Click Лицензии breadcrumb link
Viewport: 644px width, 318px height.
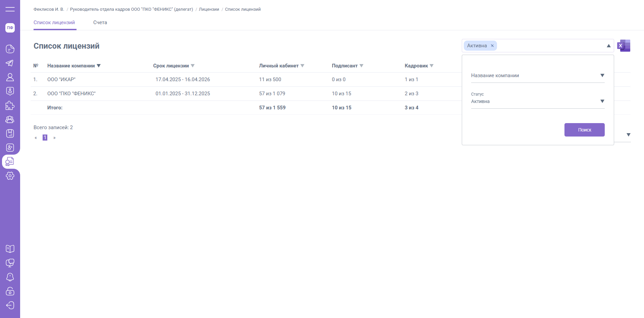tap(209, 9)
